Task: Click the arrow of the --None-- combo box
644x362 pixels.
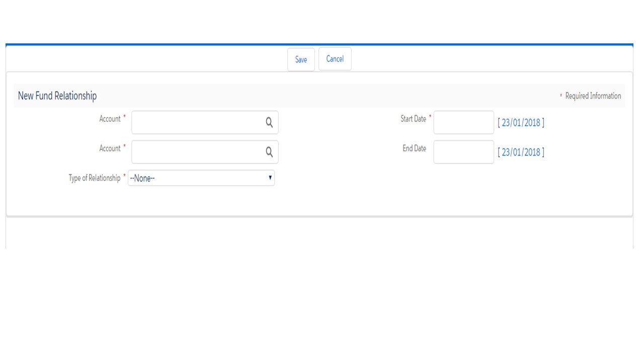Action: [270, 178]
